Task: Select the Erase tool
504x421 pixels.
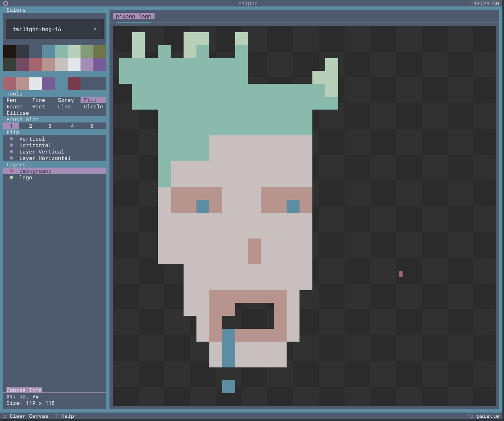Action: (x=14, y=106)
